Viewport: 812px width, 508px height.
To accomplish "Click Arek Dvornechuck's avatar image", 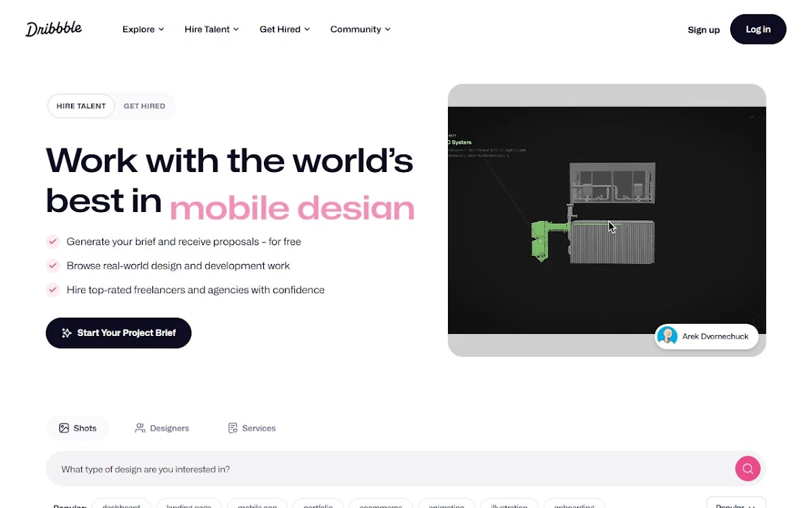I will point(668,336).
